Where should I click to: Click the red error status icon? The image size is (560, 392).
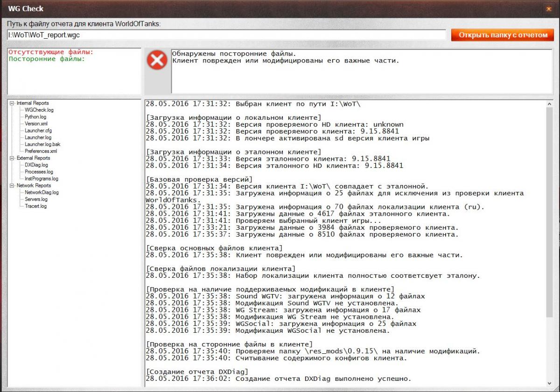157,60
